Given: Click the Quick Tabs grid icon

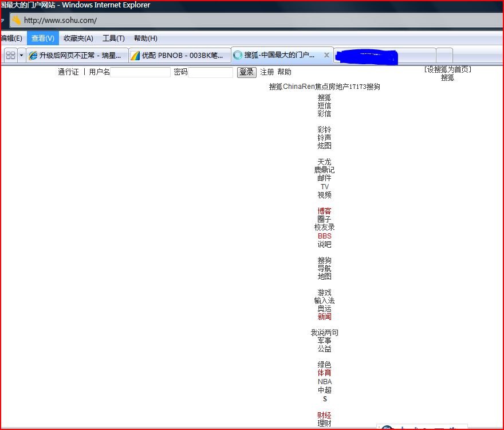Looking at the screenshot, I should (x=11, y=56).
